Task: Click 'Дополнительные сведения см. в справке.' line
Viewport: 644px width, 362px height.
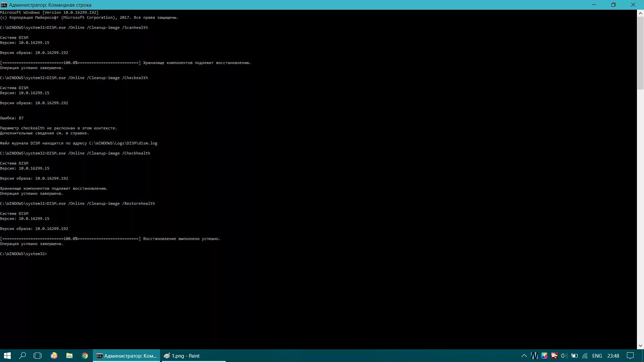Action: [x=45, y=133]
